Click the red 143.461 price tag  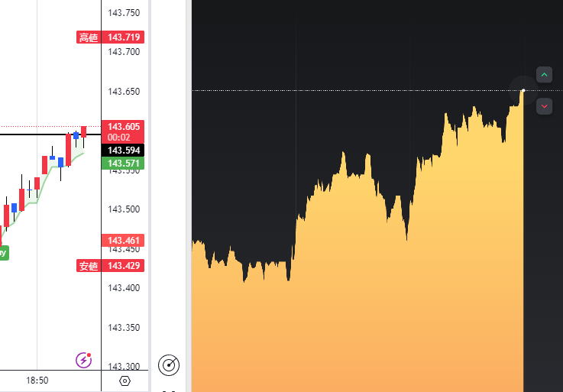[123, 241]
